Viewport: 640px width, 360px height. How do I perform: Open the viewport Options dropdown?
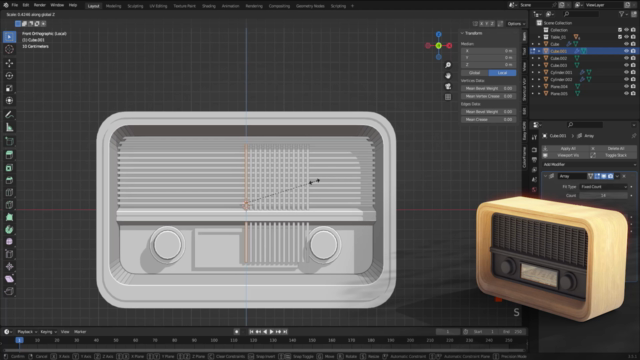point(515,24)
